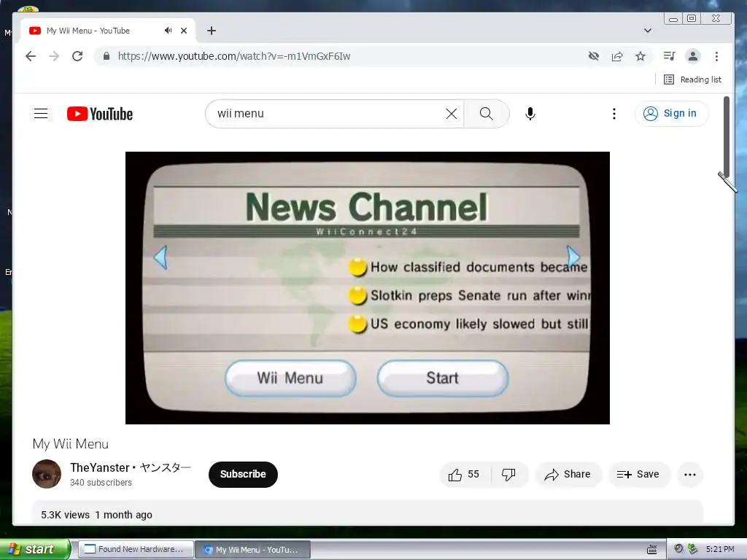Click the video URL in the address bar

(234, 56)
